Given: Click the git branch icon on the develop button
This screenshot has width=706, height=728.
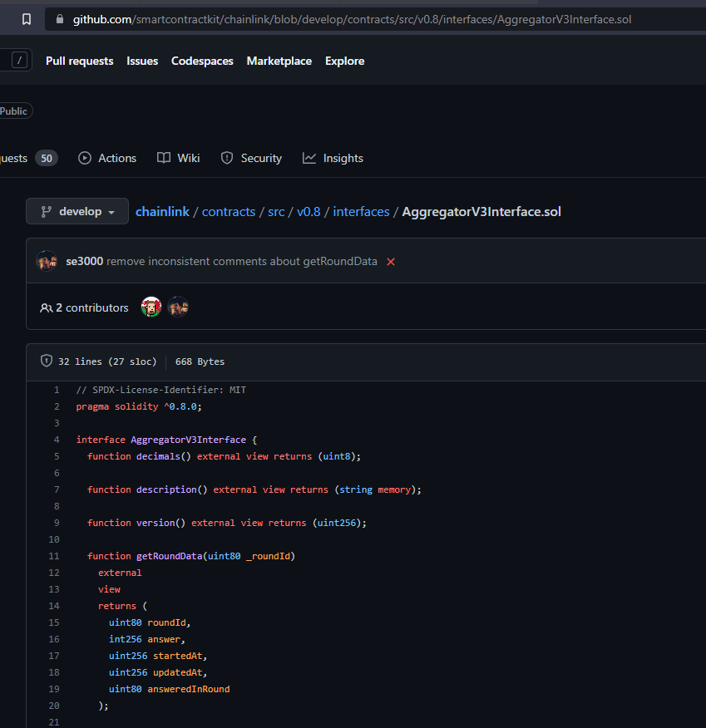Looking at the screenshot, I should tap(46, 212).
